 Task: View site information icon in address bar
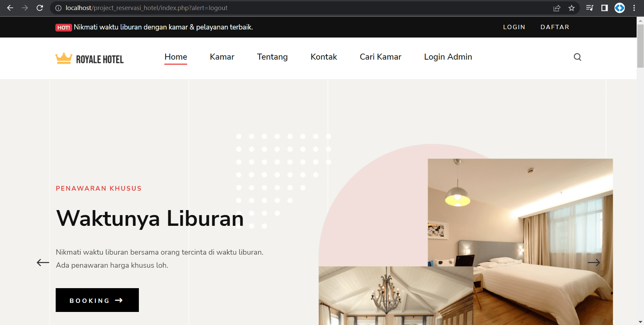point(58,8)
